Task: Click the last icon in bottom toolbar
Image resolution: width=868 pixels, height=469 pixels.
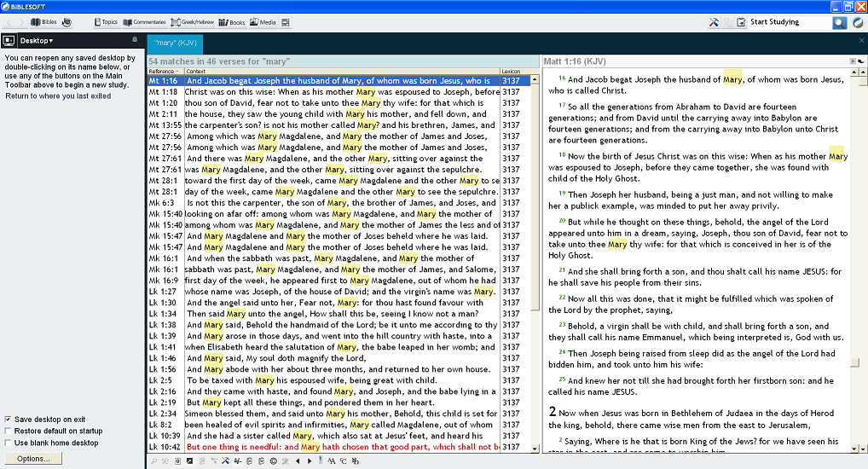Action: [355, 460]
